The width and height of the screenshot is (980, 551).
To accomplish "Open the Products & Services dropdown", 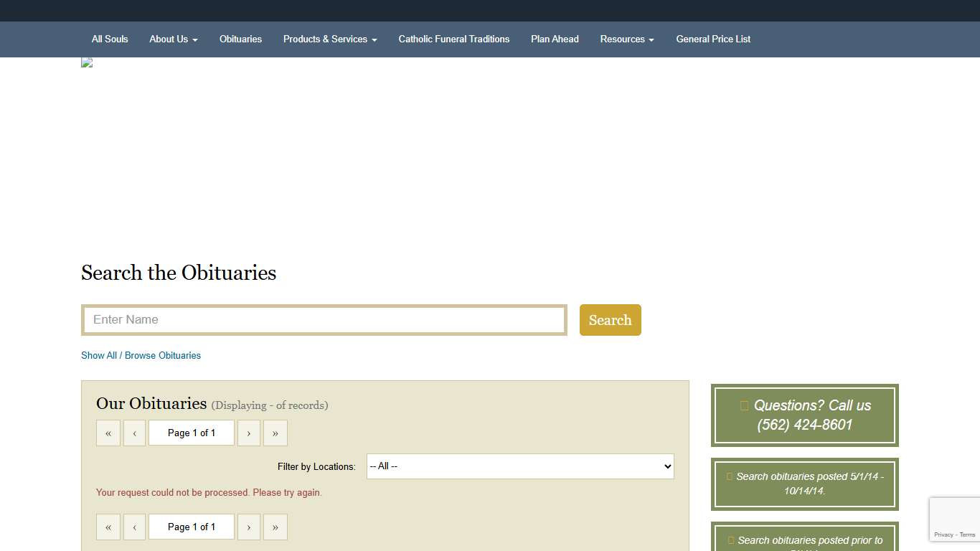I will click(x=330, y=39).
